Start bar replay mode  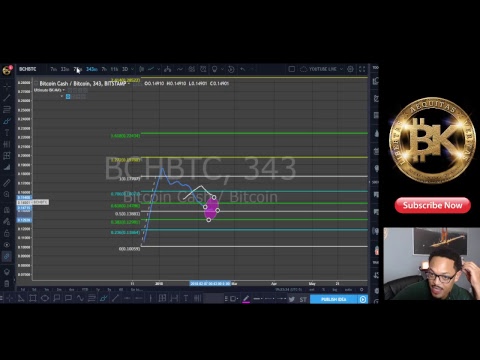(x=231, y=69)
